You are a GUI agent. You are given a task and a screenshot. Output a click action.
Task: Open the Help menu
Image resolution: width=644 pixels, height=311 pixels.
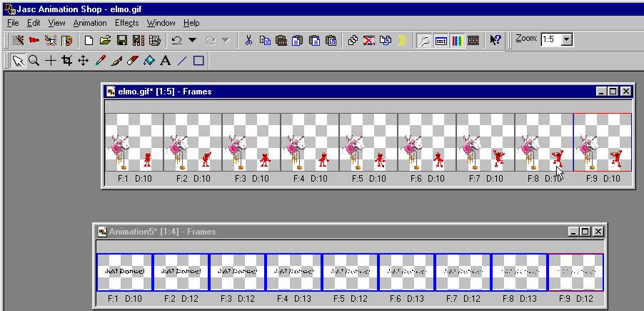(191, 23)
